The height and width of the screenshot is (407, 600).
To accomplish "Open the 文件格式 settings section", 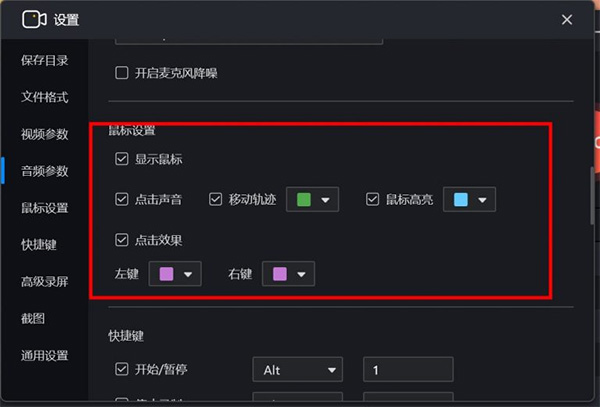I will [x=44, y=97].
